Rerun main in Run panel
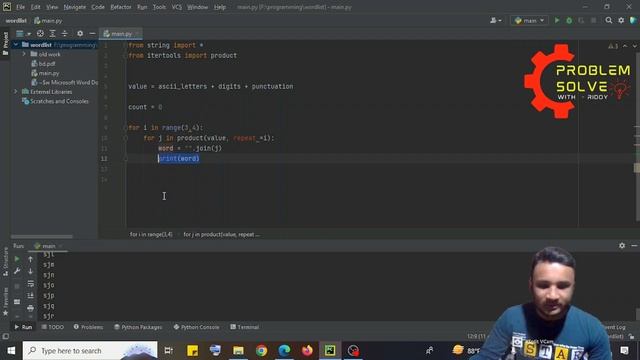 pos(17,259)
